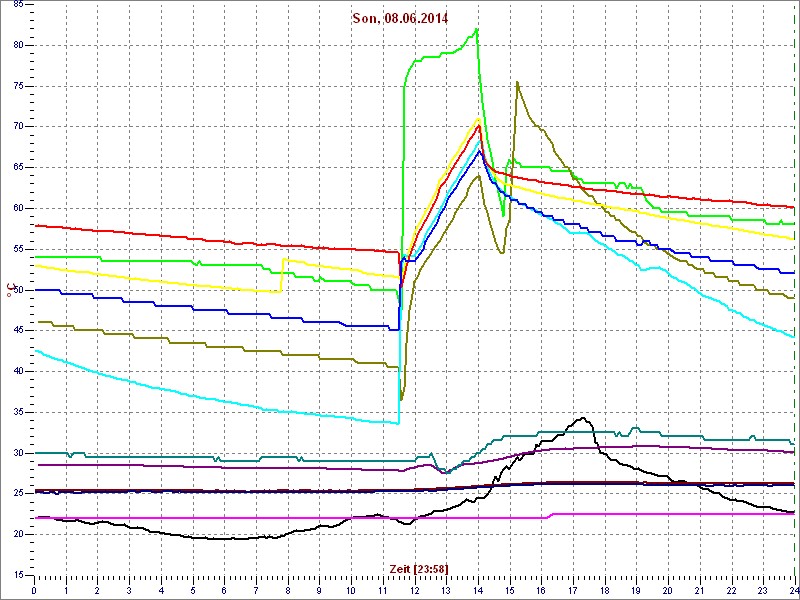Image resolution: width=800 pixels, height=600 pixels.
Task: Select the 70 value on temperature axis
Action: 17,127
